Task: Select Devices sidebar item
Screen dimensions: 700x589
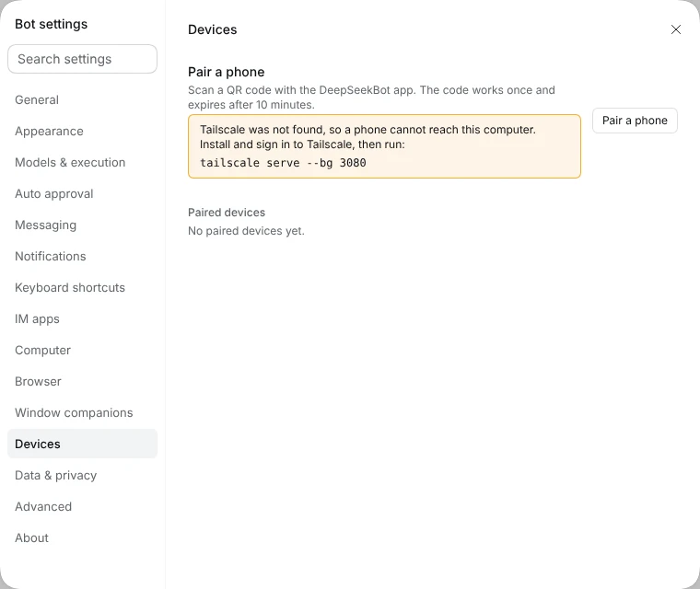Action: (82, 444)
